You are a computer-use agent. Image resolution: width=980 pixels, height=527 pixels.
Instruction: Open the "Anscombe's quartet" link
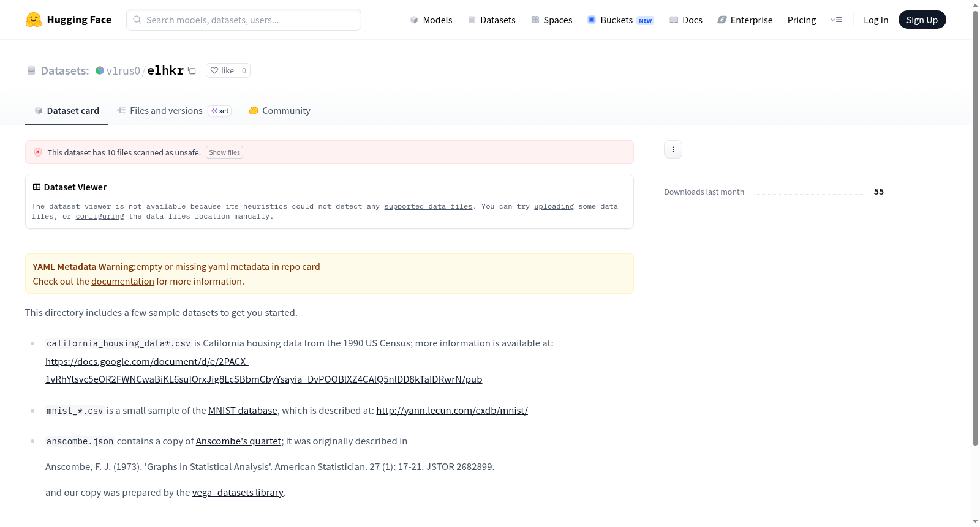238,441
